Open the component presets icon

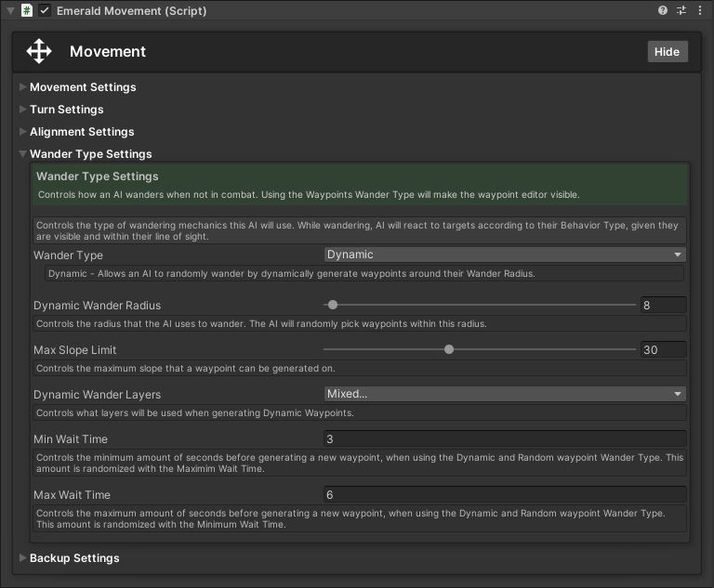point(681,10)
